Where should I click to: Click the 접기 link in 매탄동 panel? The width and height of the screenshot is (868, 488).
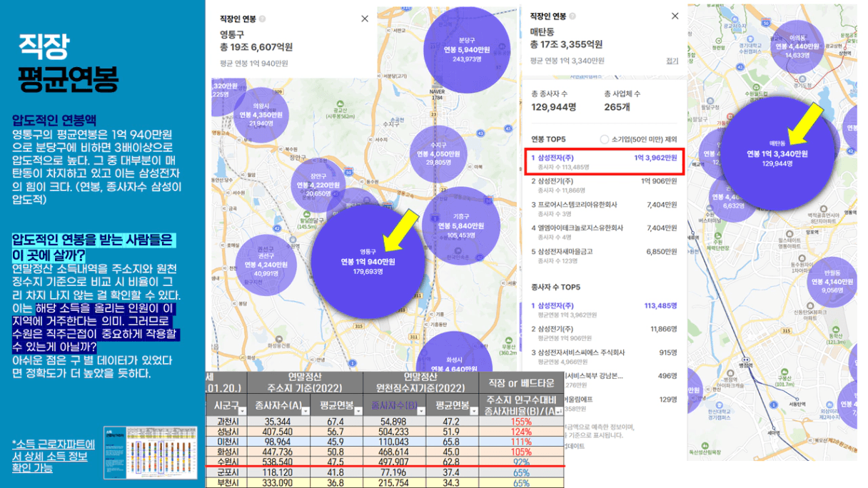click(x=672, y=61)
